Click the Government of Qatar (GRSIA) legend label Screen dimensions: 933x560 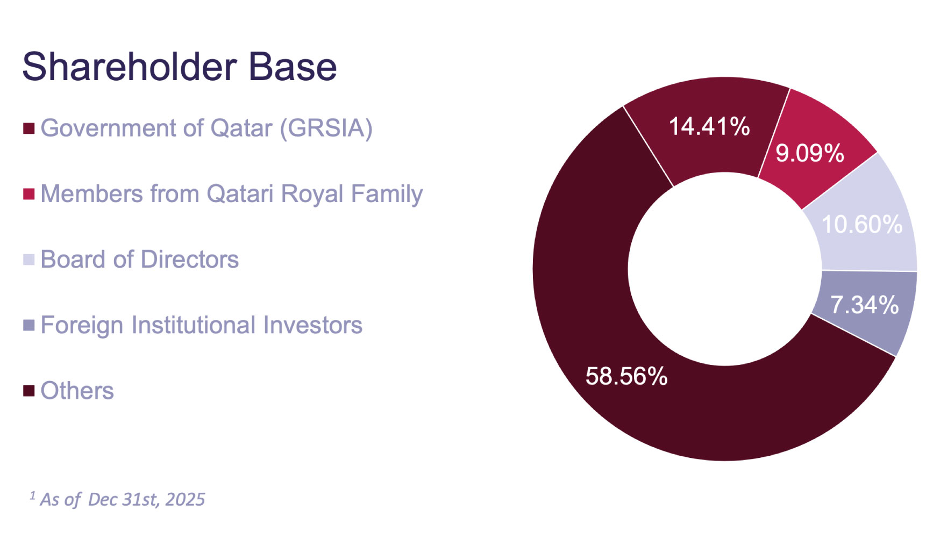(x=206, y=128)
